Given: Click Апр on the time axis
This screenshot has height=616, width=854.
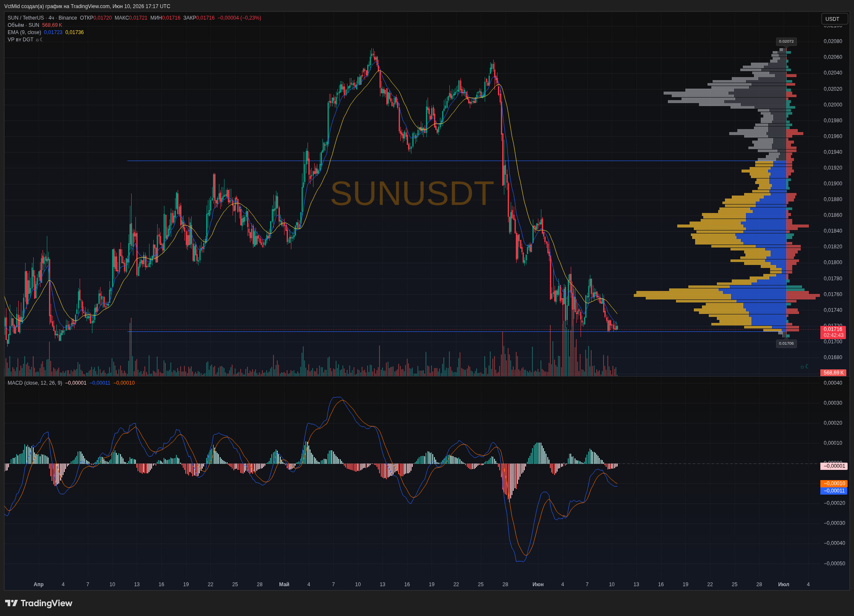Looking at the screenshot, I should pyautogui.click(x=38, y=584).
